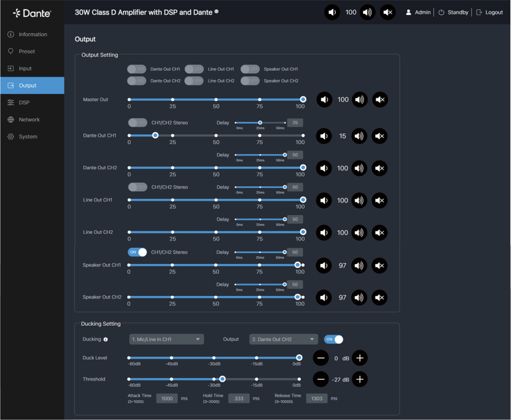Decrease Threshold with the minus button
This screenshot has width=511, height=420.
321,379
